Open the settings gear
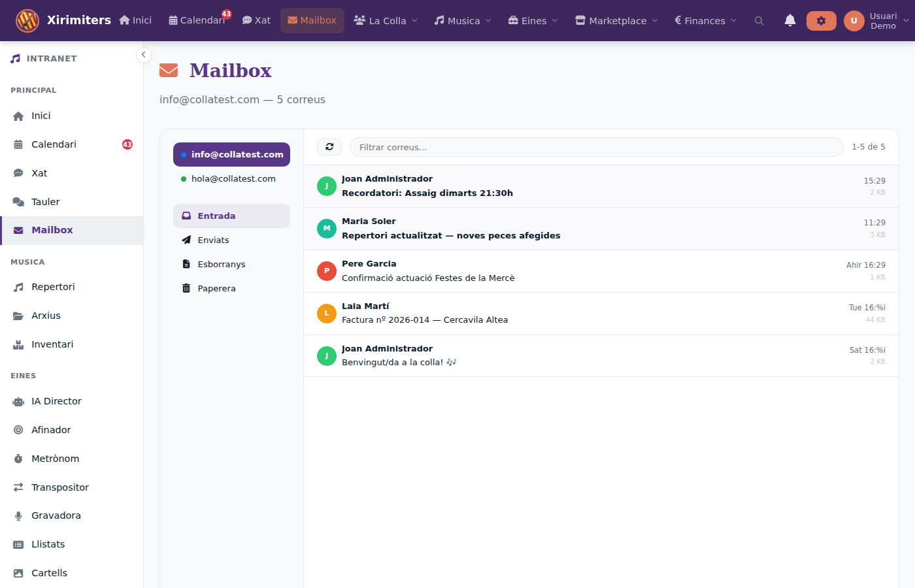Image resolution: width=915 pixels, height=588 pixels. 821,20
